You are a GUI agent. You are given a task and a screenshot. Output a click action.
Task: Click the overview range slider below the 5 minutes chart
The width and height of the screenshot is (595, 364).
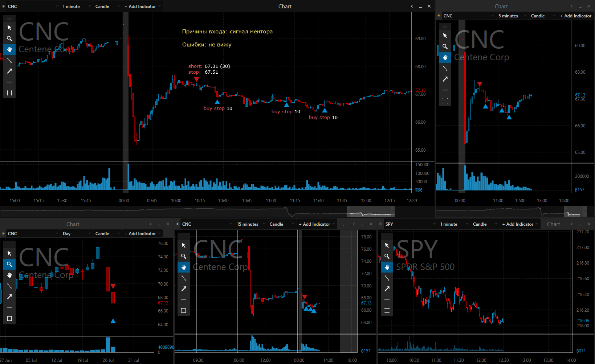(x=575, y=212)
